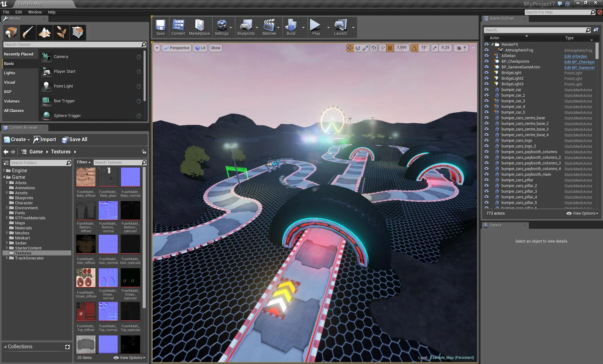Select the Foliage mode icon
Screen dimensions: 603x364
coord(61,32)
